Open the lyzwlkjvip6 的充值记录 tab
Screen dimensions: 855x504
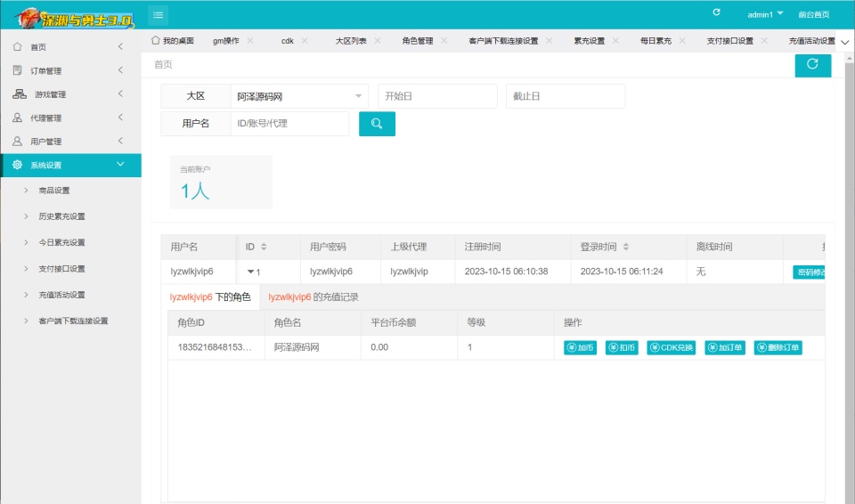[313, 297]
